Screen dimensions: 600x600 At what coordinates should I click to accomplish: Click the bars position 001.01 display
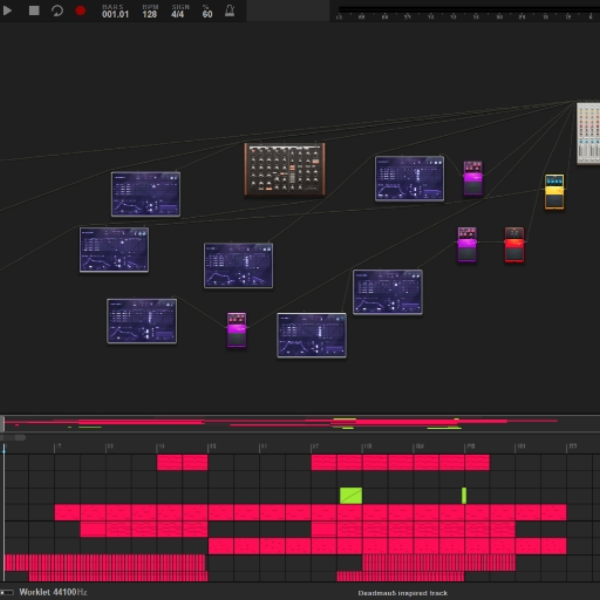point(115,14)
